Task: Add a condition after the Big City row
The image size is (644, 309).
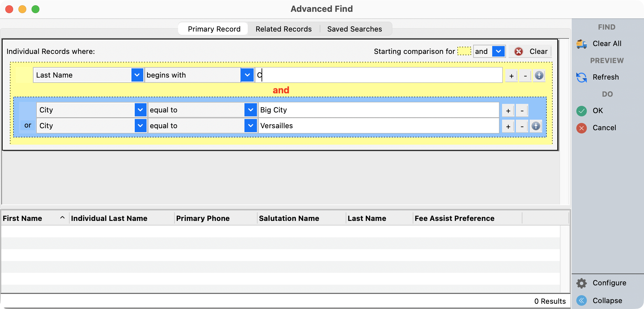Action: [x=508, y=110]
